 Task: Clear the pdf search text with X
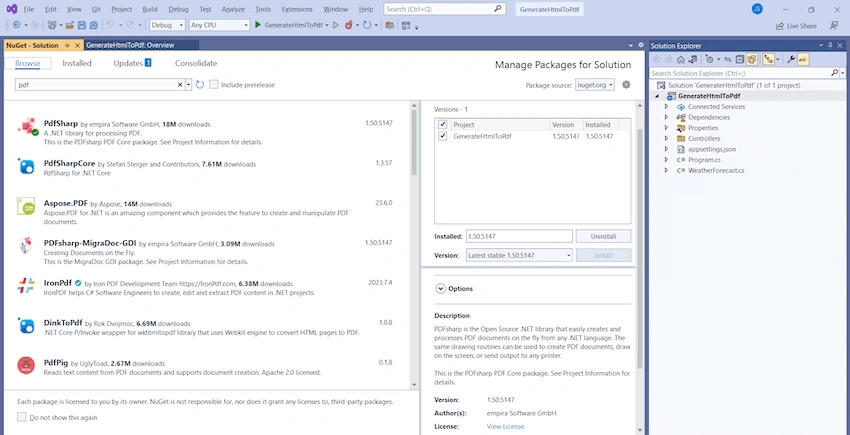pos(181,85)
